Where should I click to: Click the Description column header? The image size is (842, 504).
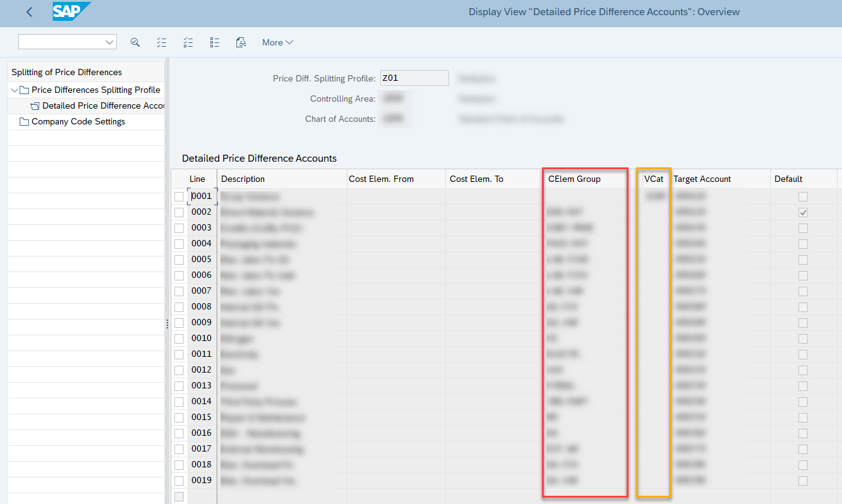coord(243,179)
